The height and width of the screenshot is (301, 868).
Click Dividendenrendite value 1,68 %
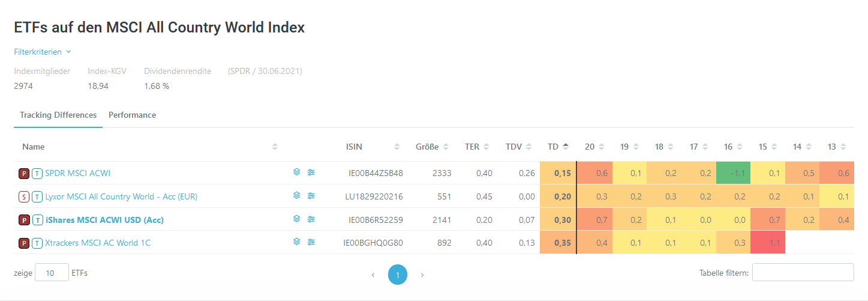click(x=157, y=86)
